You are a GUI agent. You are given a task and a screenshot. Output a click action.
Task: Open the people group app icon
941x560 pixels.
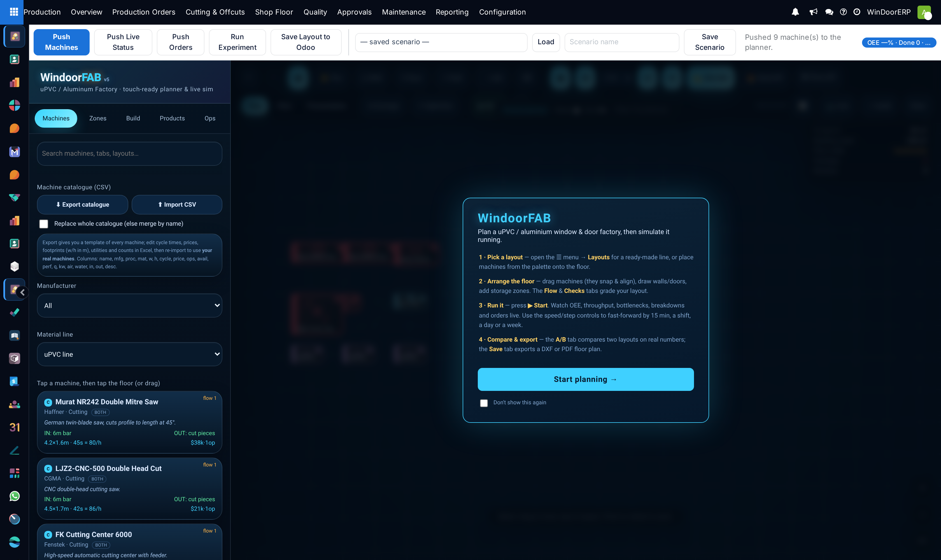(14, 405)
